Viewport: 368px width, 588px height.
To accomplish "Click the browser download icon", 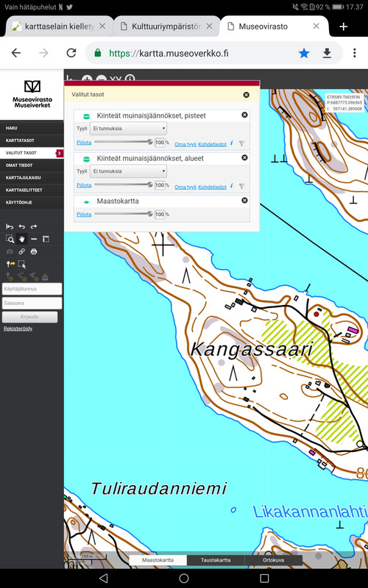I will (x=327, y=53).
